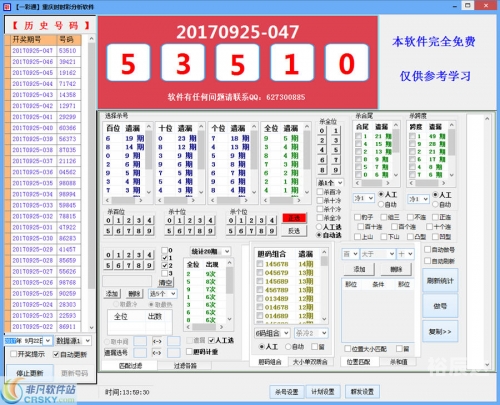This screenshot has width=500, height=405.
Task: Click the 遗漏选号 button
Action: coord(116,353)
